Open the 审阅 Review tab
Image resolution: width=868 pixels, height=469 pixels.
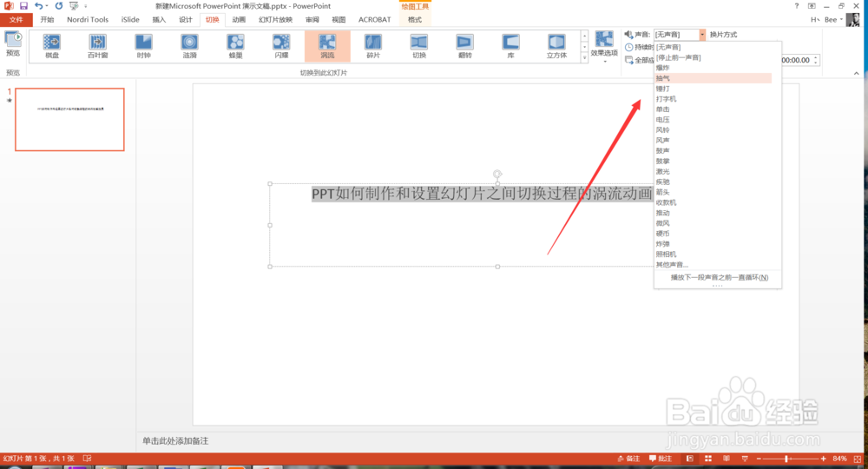pyautogui.click(x=312, y=19)
